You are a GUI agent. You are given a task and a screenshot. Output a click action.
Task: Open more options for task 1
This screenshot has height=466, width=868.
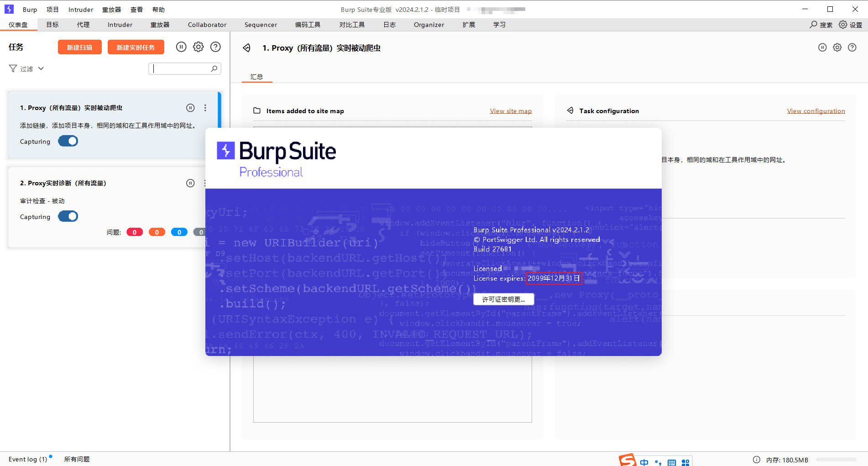(205, 108)
